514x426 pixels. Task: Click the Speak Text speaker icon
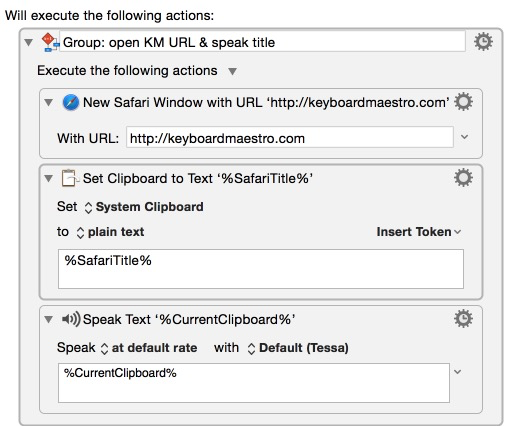coord(71,319)
